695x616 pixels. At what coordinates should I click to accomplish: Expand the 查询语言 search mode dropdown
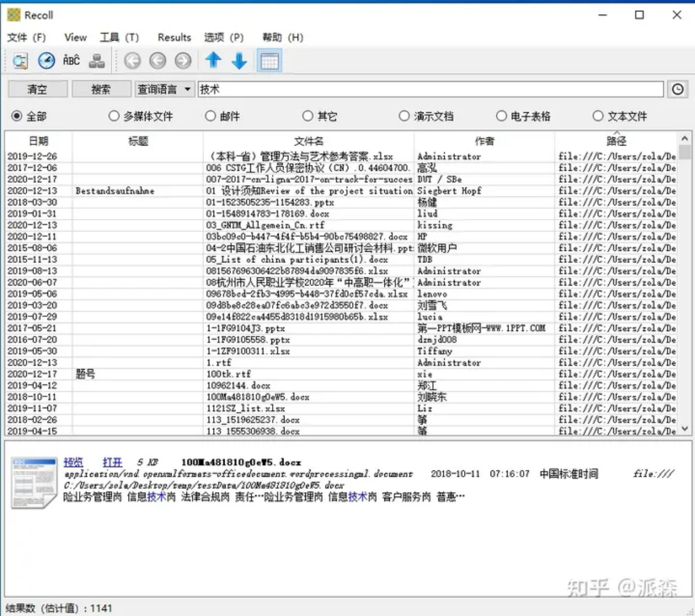point(164,89)
